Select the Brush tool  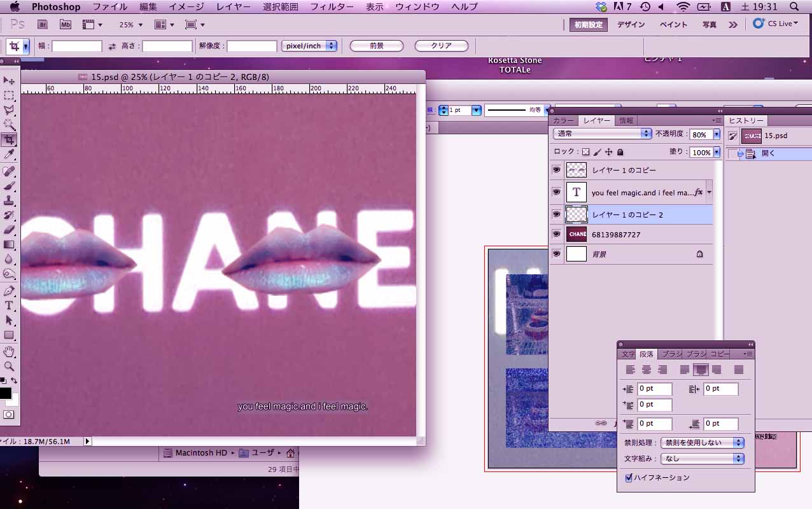pyautogui.click(x=9, y=186)
